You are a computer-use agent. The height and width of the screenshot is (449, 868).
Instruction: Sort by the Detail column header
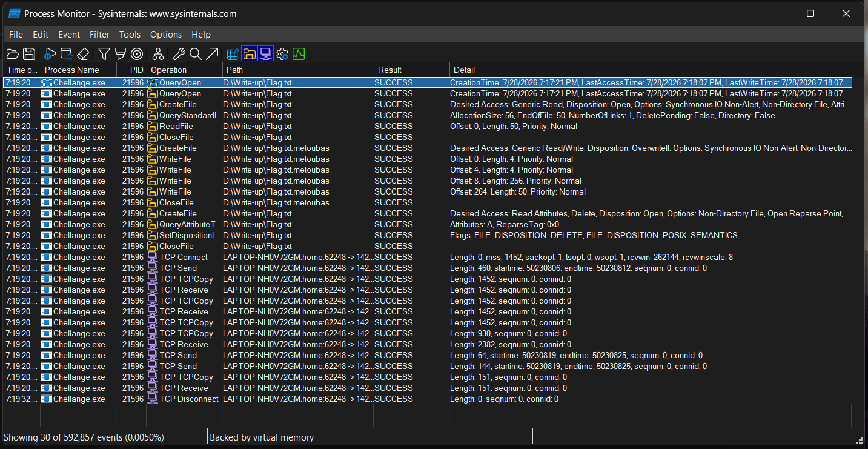pos(651,70)
